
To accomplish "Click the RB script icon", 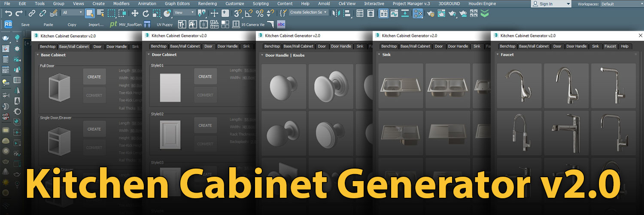I will [8, 25].
